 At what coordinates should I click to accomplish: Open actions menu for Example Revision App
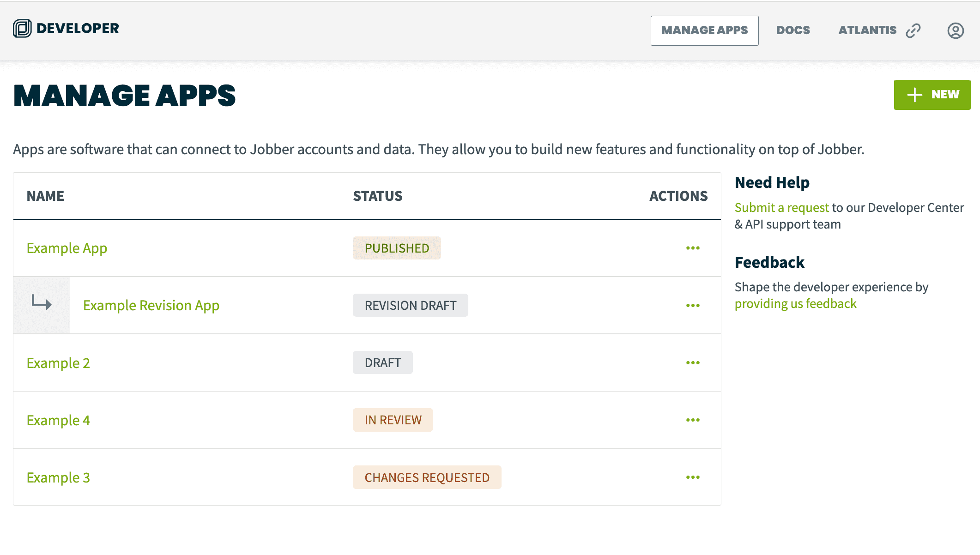point(693,306)
